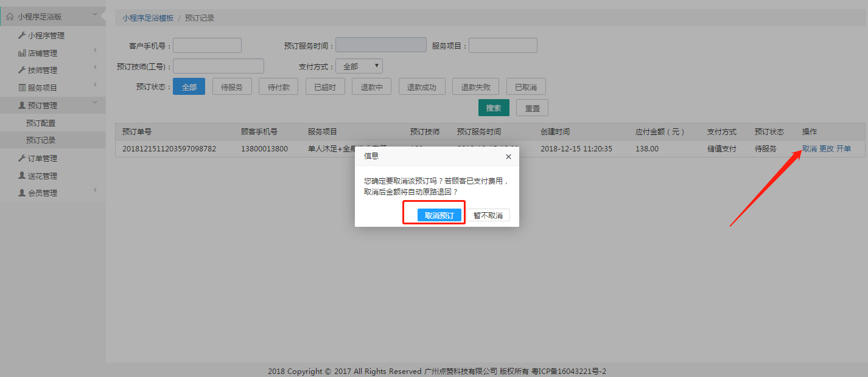Screen dimensions: 868x377
Task: Confirm with the 取消预订 button
Action: click(x=439, y=216)
